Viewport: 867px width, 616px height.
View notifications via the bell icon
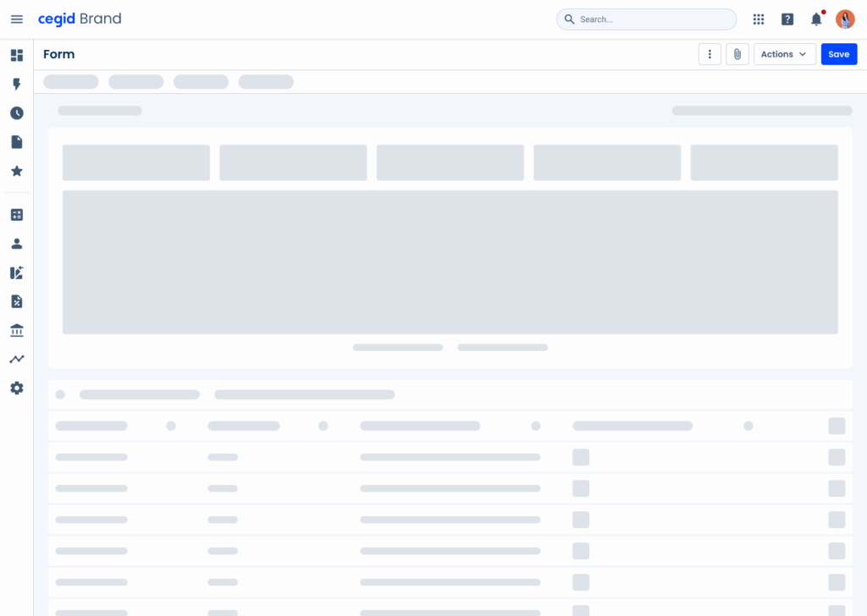coord(816,19)
